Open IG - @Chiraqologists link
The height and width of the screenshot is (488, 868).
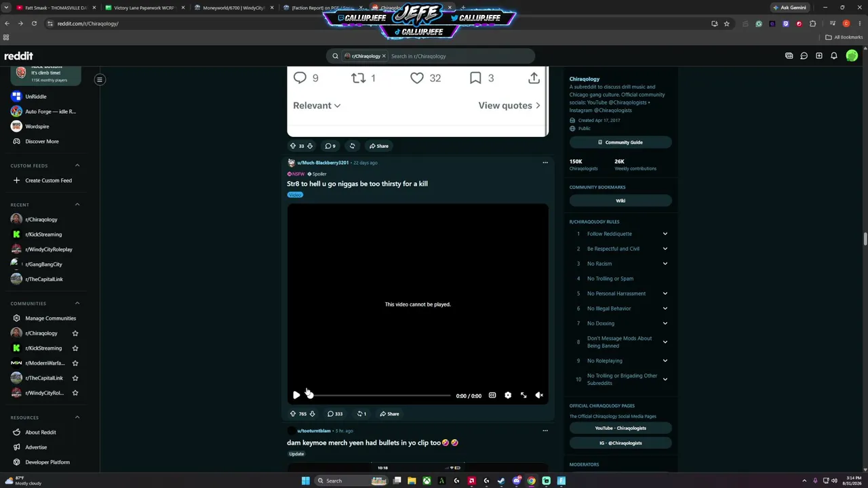(x=620, y=443)
